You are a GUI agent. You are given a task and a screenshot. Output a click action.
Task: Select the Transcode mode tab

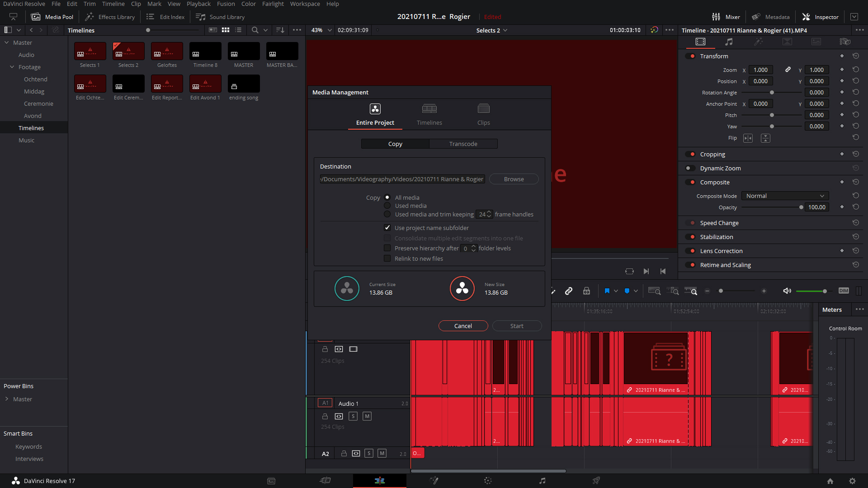coord(463,144)
